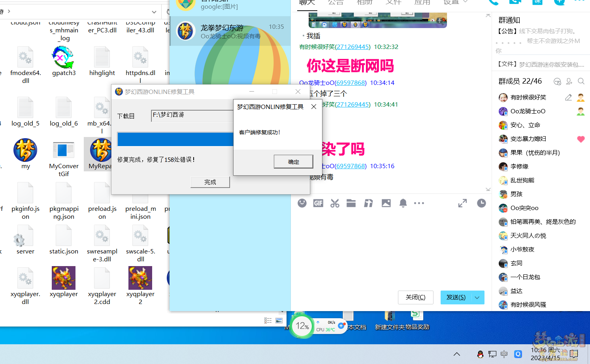Switch Explorer to large icons view

click(x=279, y=321)
